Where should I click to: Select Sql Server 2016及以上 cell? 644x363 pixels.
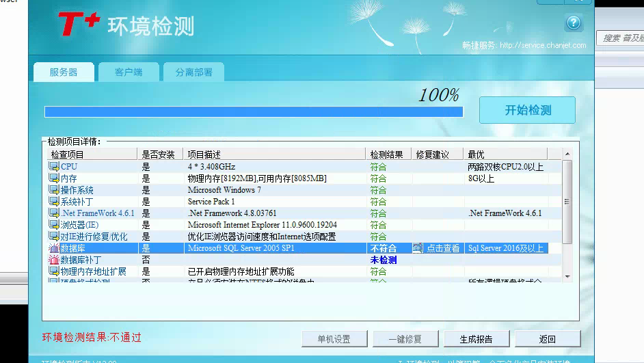pos(506,248)
